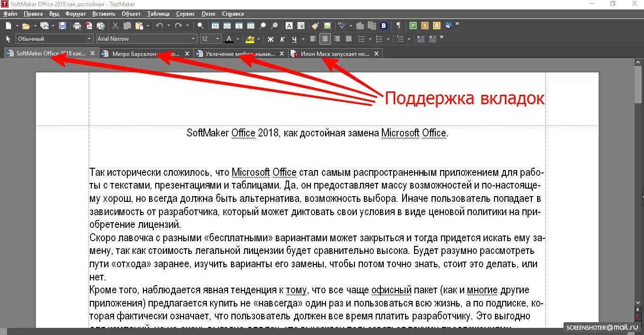
Task: Insert a picture frame icon
Action: [327, 26]
